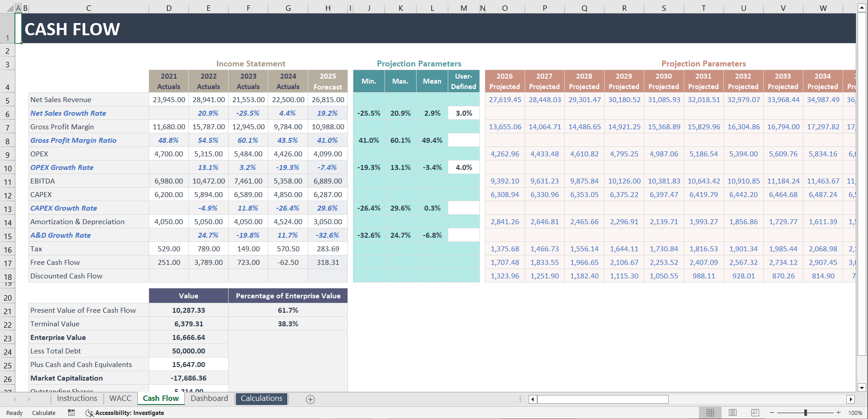The height and width of the screenshot is (419, 868).
Task: Click Calculate in the status bar
Action: pos(43,413)
